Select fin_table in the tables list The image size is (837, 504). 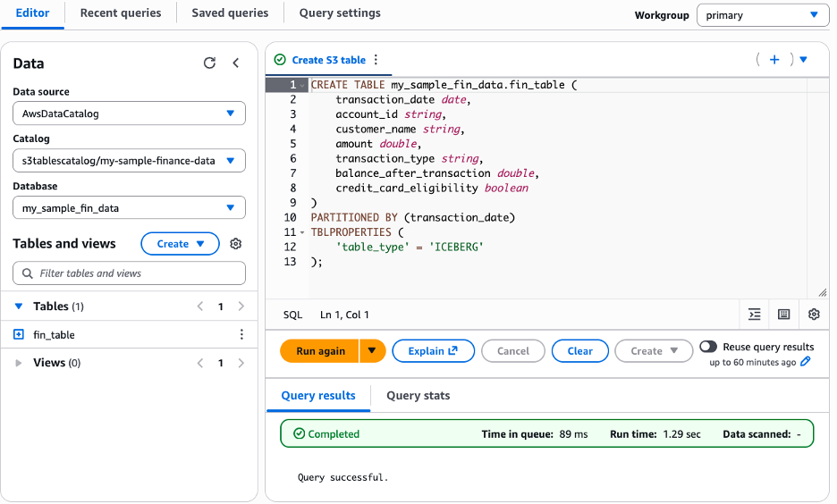(x=54, y=334)
